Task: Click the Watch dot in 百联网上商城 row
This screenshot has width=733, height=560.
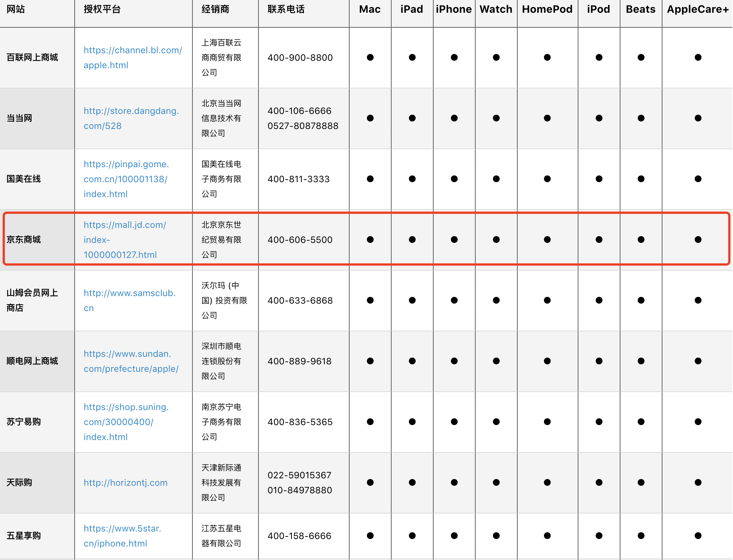Action: coord(496,57)
